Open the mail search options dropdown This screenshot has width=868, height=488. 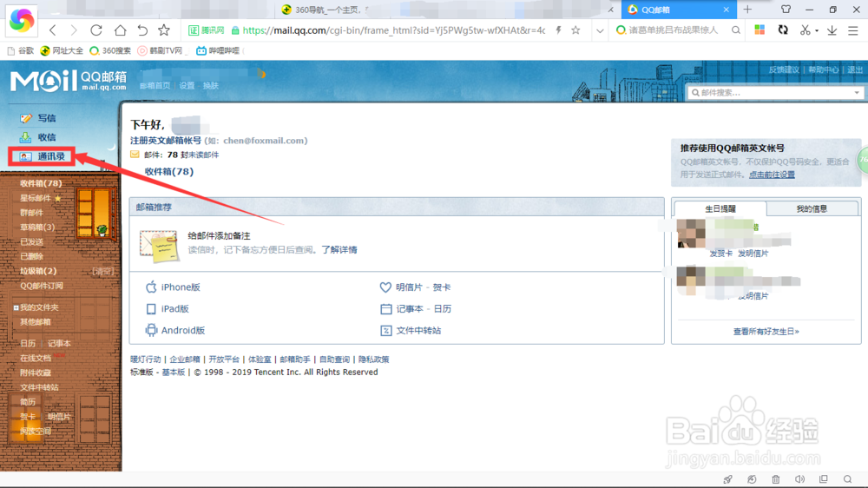pos(857,93)
